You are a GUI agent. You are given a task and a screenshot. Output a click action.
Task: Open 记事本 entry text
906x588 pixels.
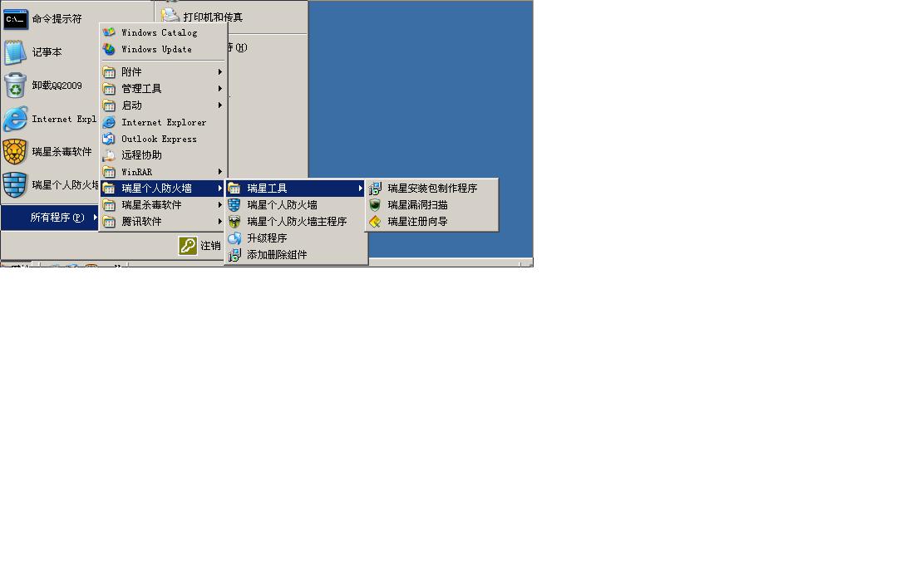coord(47,52)
